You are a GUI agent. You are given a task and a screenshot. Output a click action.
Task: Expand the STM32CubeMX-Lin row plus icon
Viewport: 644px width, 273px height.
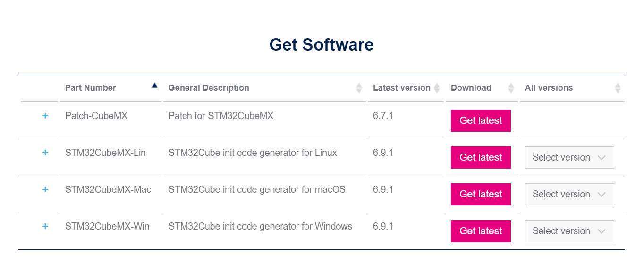tap(45, 153)
